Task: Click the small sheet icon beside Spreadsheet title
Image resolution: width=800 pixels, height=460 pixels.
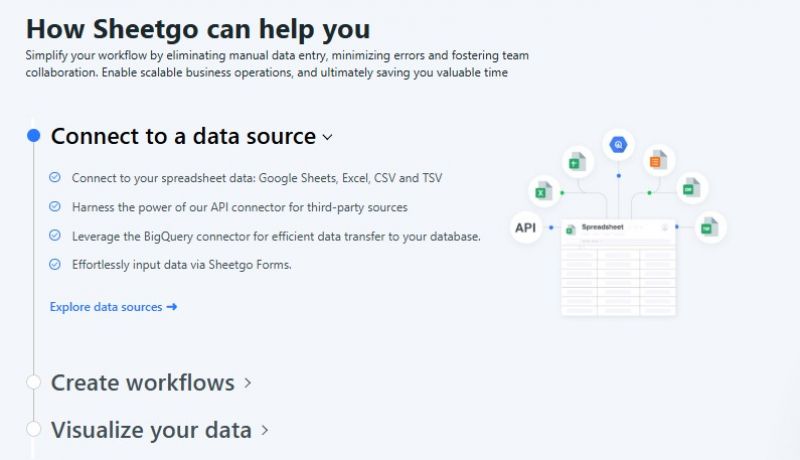Action: [571, 230]
